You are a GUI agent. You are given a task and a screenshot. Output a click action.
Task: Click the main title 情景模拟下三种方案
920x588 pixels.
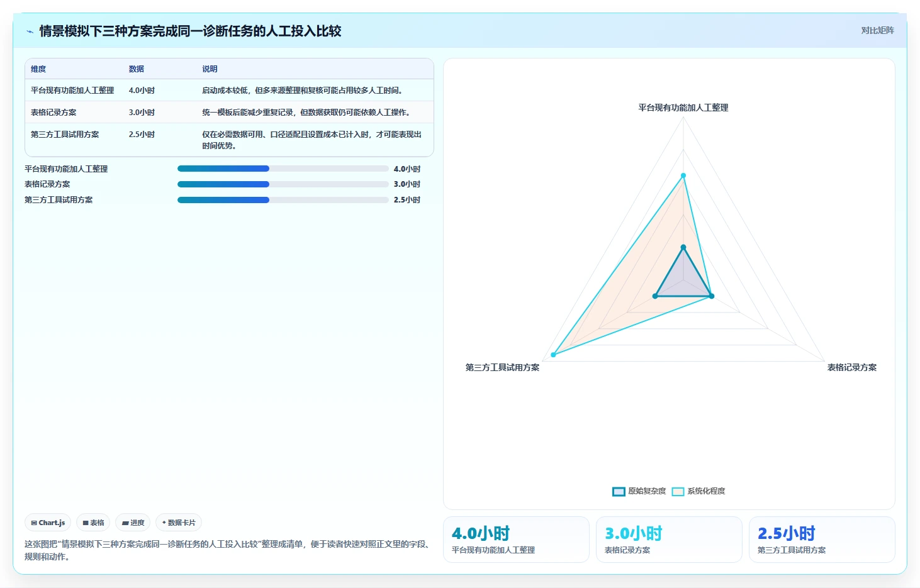(x=190, y=31)
